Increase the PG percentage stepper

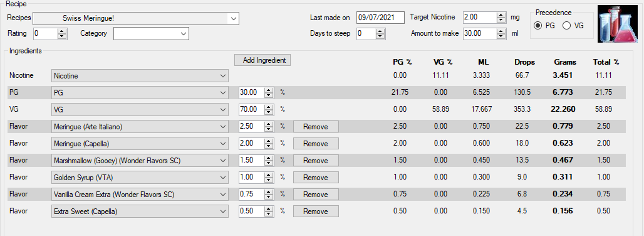(269, 90)
